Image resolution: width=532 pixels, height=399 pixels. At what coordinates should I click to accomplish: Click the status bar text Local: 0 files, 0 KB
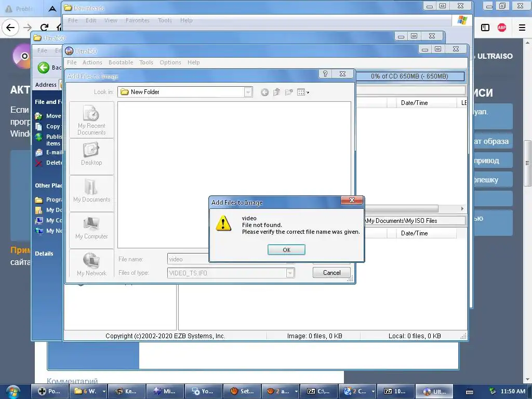coord(415,336)
